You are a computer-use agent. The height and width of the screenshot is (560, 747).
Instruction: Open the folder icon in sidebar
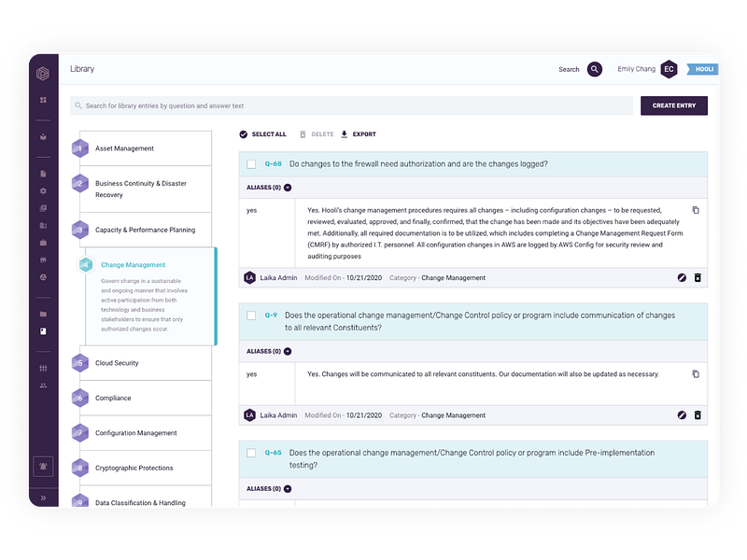pos(43,314)
